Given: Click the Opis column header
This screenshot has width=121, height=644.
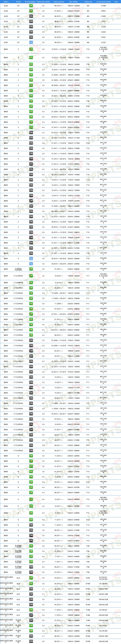Looking at the screenshot, I should 116,2.
